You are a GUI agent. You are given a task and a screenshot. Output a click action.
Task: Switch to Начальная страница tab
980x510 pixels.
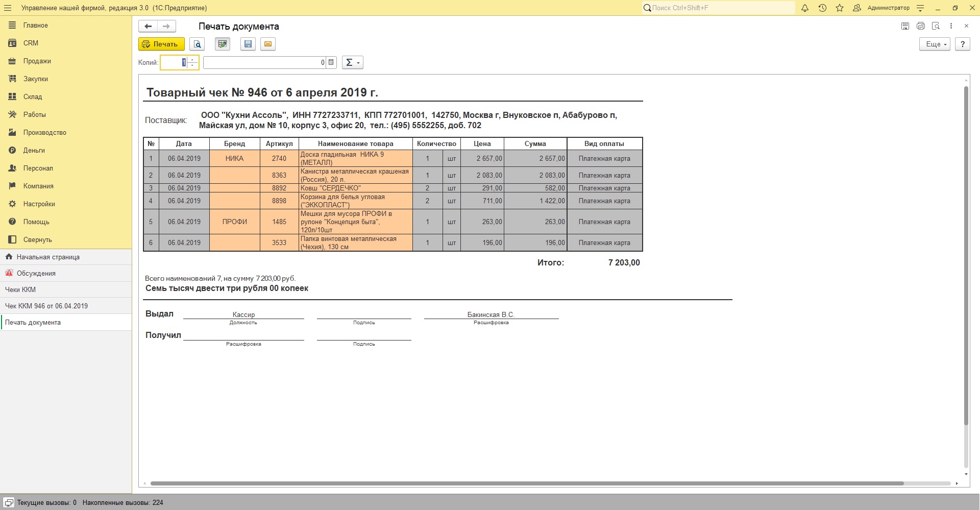tap(66, 257)
